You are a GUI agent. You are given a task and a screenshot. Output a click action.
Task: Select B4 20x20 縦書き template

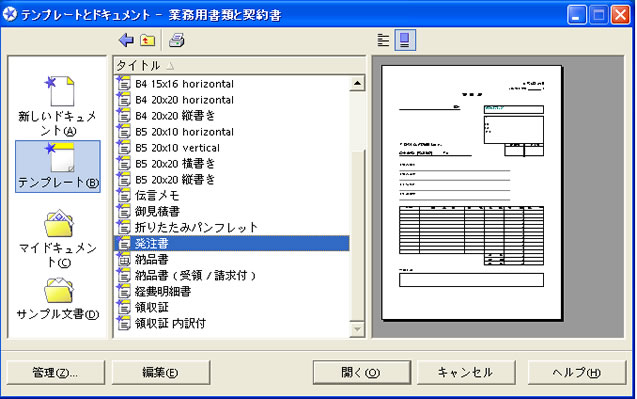(232, 116)
